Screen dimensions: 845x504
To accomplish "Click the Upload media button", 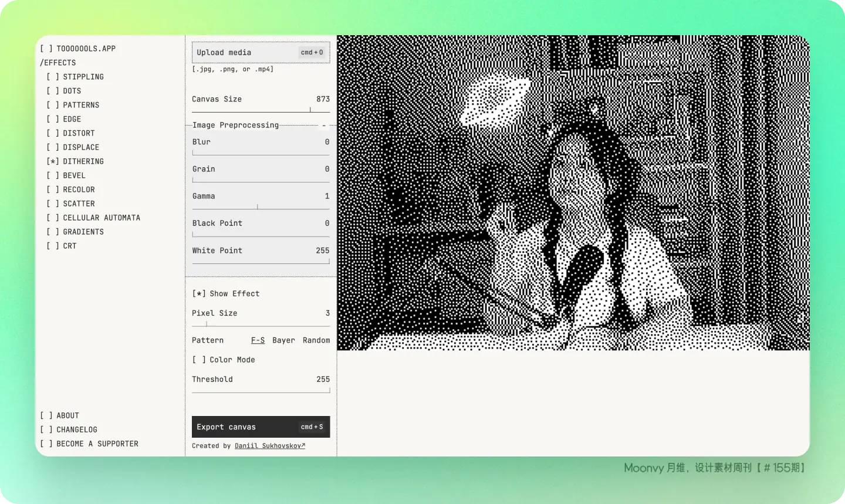I will click(x=261, y=52).
